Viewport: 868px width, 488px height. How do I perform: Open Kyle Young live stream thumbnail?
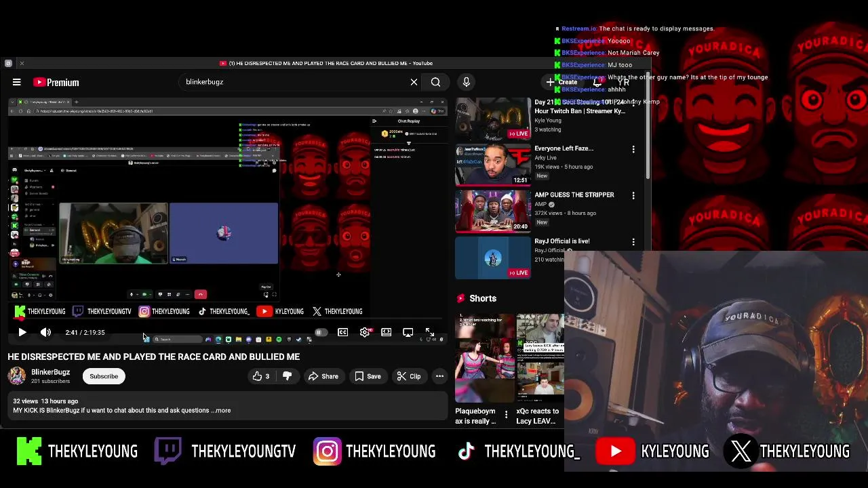(493, 119)
